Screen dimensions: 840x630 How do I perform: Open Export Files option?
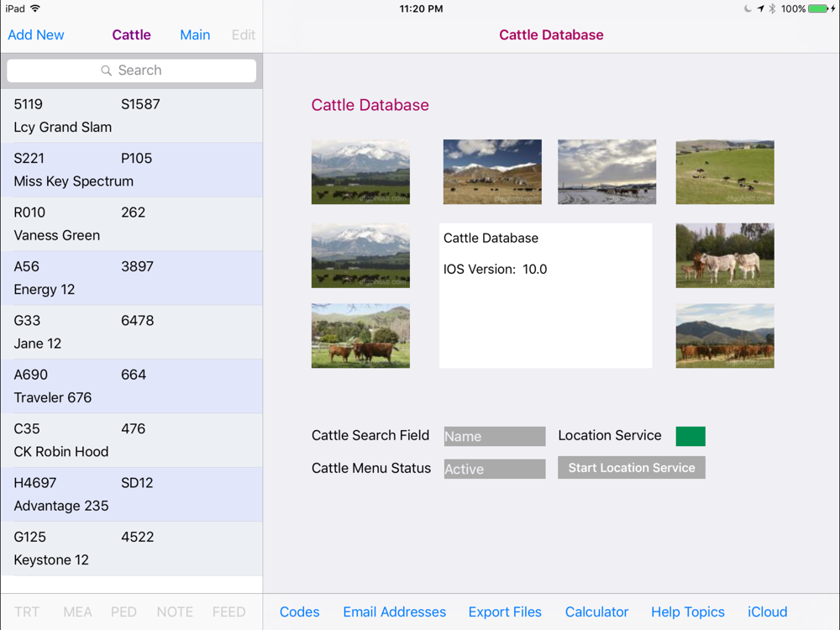(505, 612)
